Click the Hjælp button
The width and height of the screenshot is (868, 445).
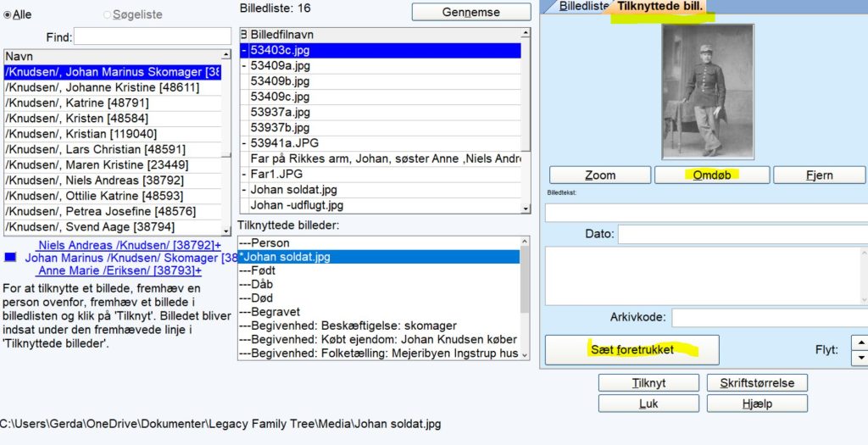757,403
